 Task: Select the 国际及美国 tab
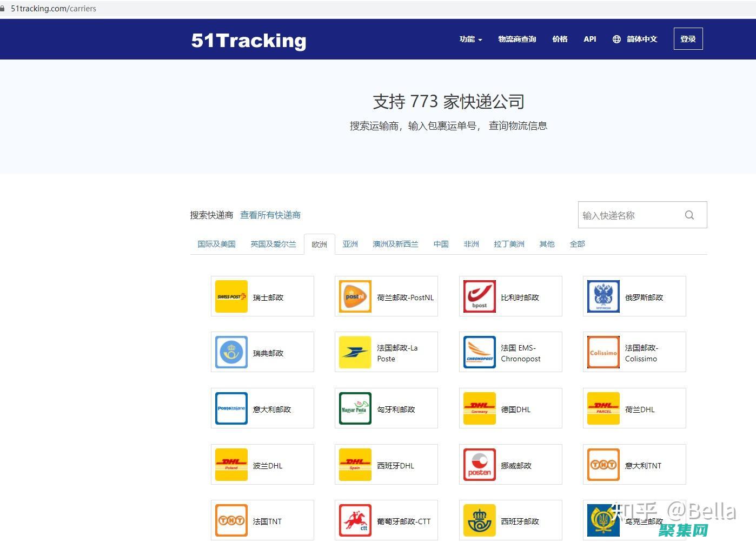click(x=216, y=244)
